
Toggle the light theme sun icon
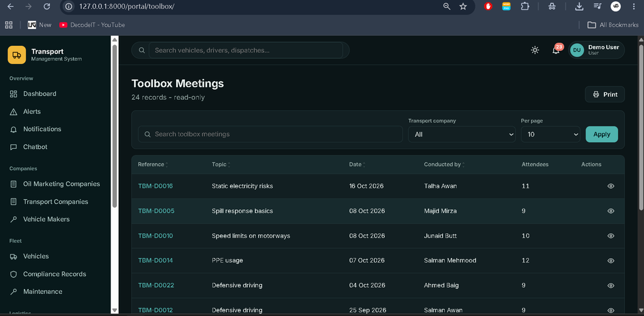[x=535, y=50]
